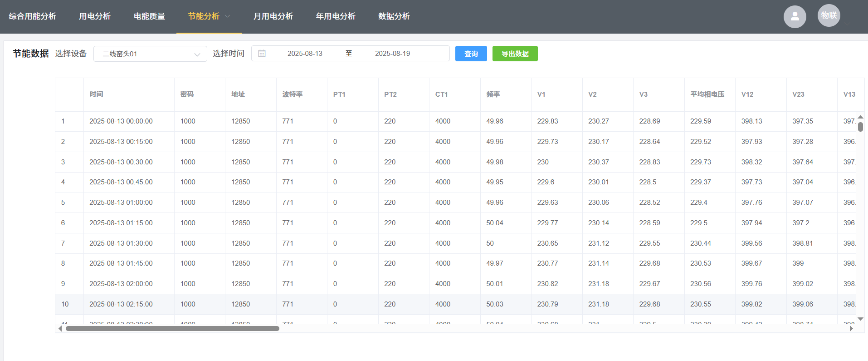The height and width of the screenshot is (361, 868).
Task: Click the start date 2025-08-13 field
Action: click(305, 54)
